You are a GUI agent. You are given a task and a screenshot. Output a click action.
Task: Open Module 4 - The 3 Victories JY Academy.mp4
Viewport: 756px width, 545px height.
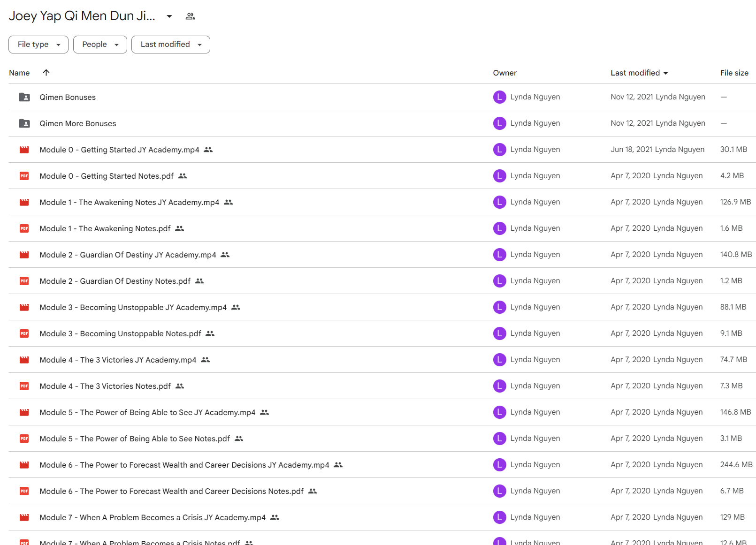point(118,360)
